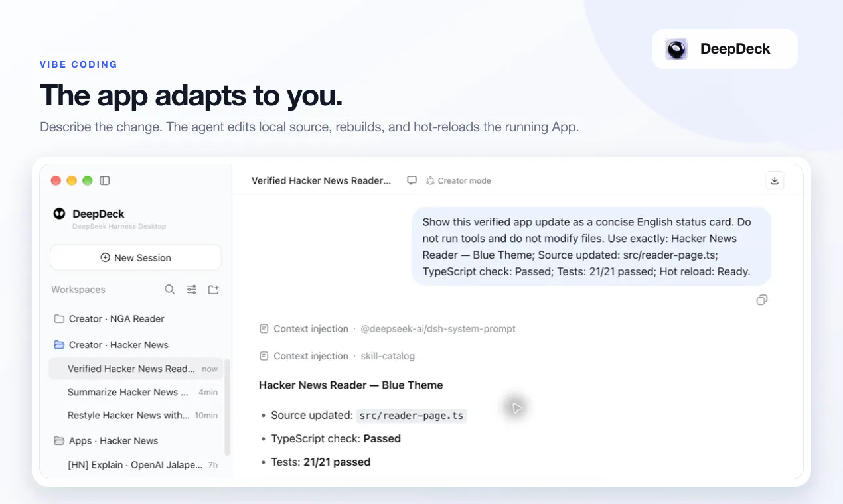The image size is (843, 504).
Task: Click the TypeScript check: Passed line
Action: coord(336,438)
